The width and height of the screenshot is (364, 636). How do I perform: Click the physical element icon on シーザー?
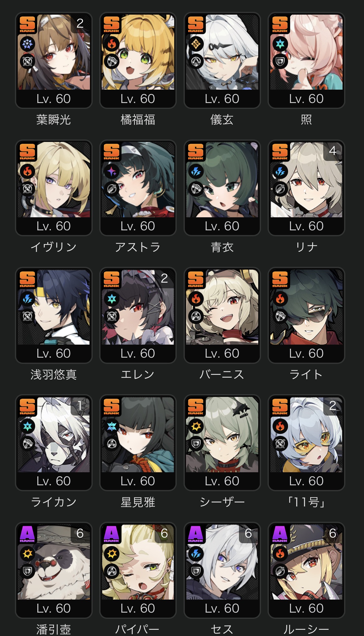coord(196,426)
